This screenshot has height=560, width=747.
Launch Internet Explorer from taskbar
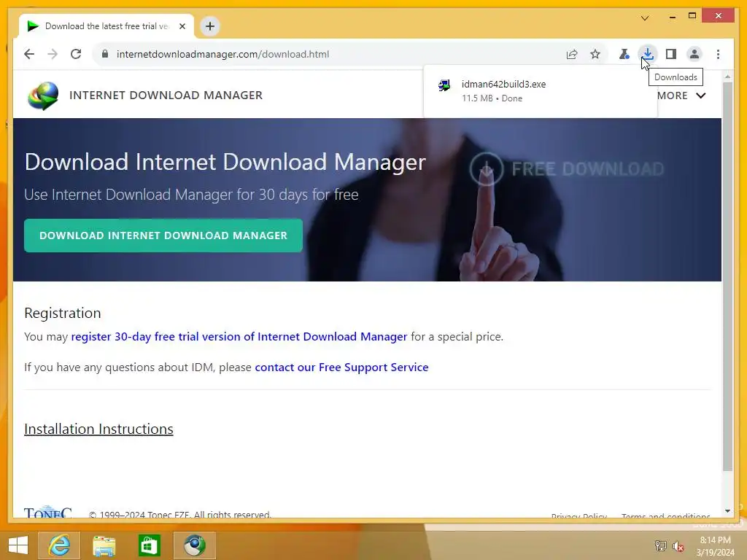59,545
